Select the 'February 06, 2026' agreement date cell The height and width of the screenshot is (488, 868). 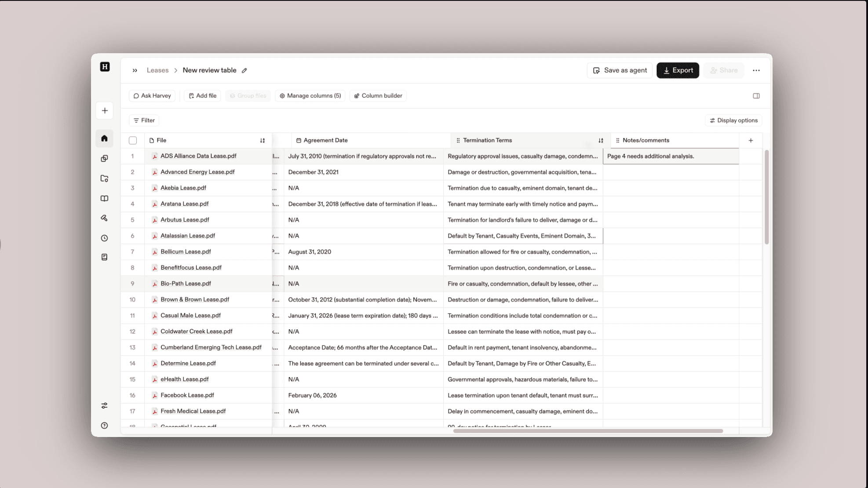coord(364,396)
